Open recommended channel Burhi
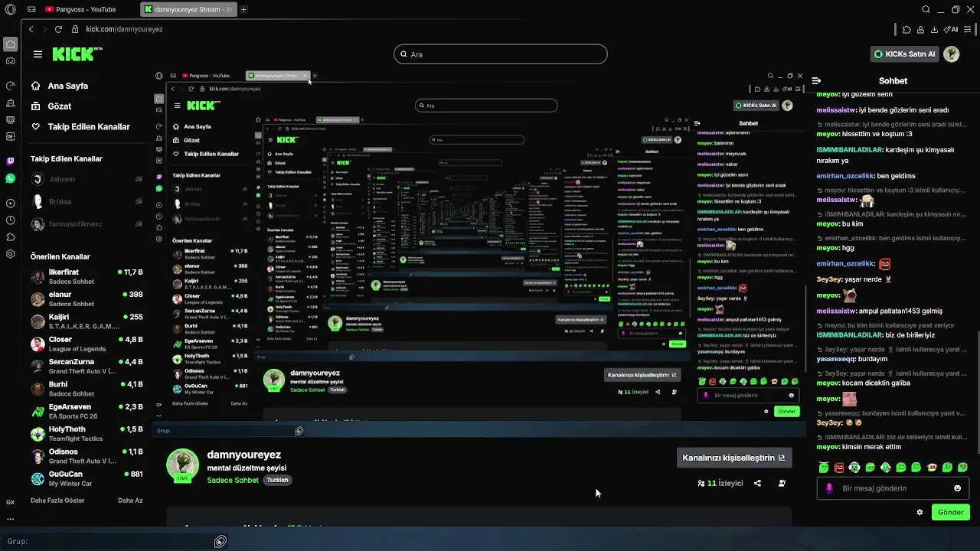The height and width of the screenshot is (551, 980). click(x=86, y=389)
